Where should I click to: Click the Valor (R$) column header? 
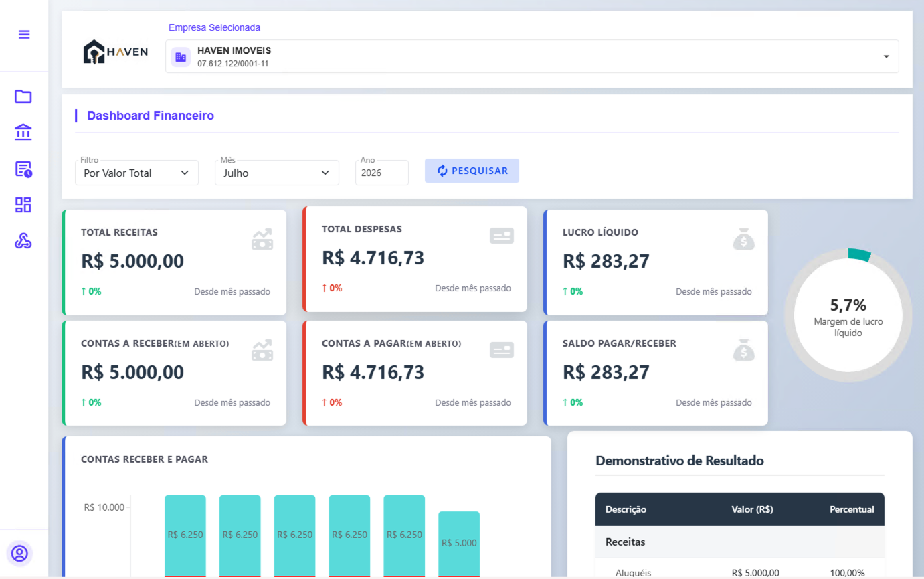coord(753,509)
